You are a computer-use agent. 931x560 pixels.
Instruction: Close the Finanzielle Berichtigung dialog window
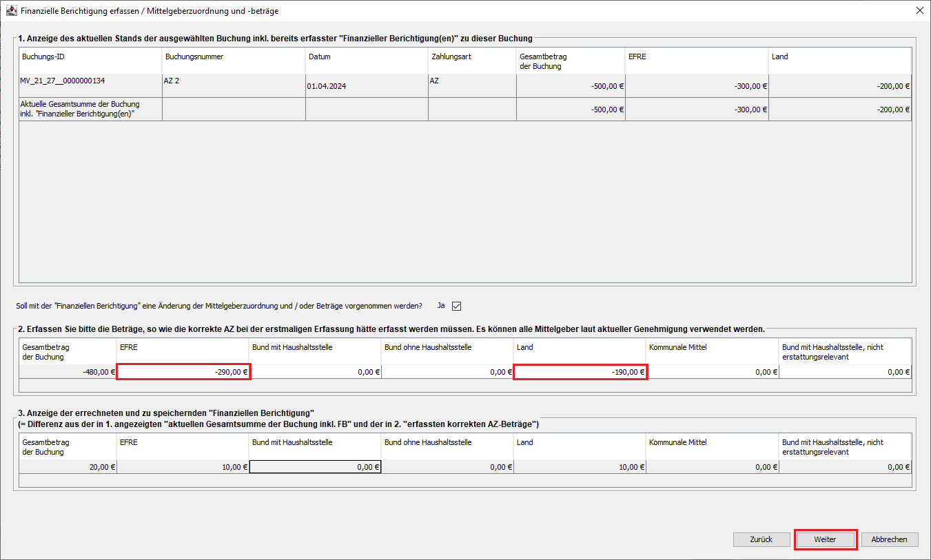point(919,11)
